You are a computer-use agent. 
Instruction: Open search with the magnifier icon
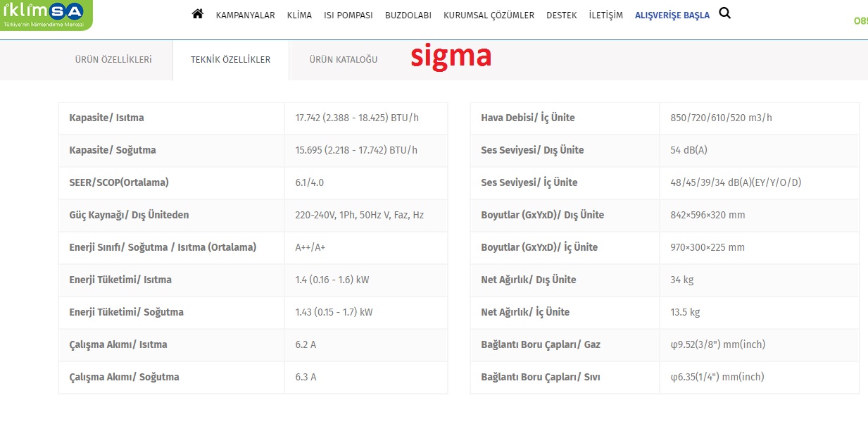(x=724, y=13)
